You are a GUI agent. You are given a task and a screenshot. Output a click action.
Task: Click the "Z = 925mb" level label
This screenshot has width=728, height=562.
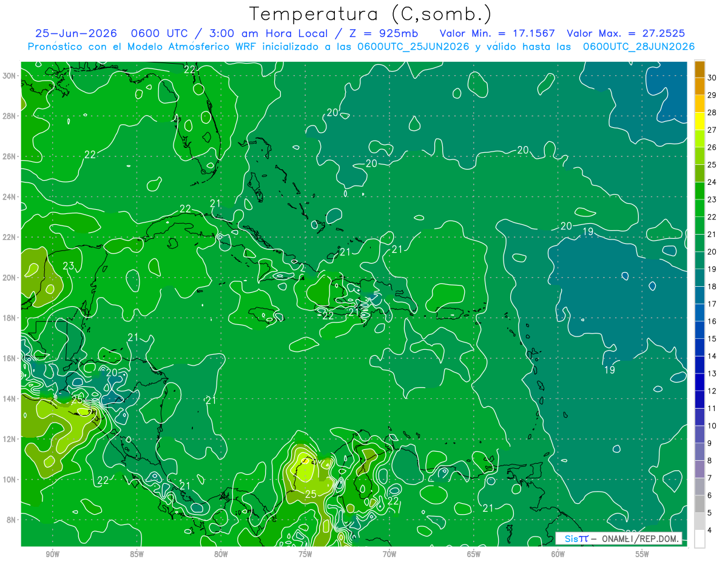382,33
